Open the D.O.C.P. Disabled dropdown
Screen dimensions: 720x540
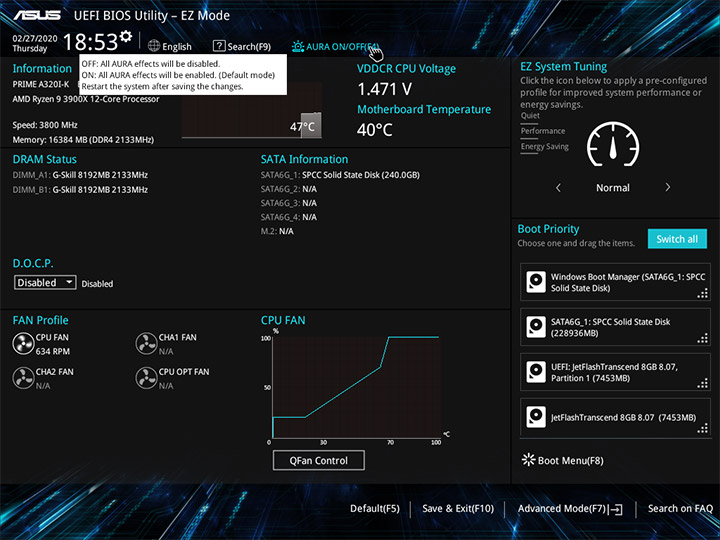pos(45,282)
